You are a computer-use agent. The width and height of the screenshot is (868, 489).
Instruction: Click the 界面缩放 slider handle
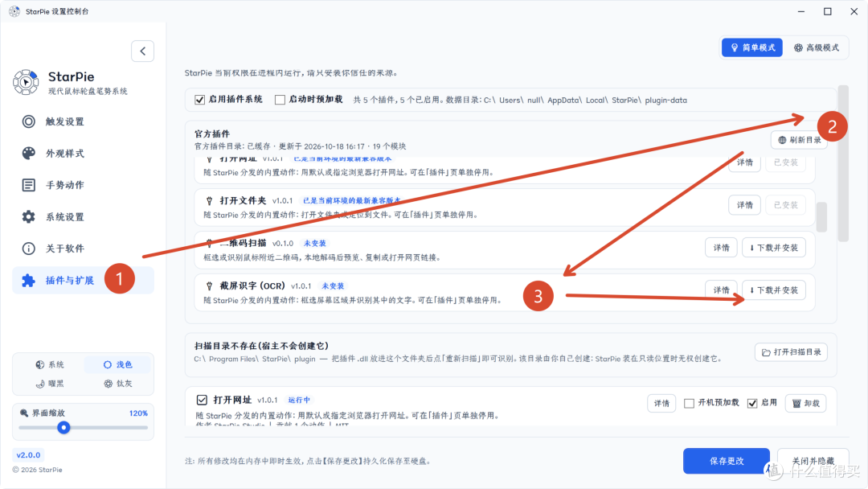(63, 428)
